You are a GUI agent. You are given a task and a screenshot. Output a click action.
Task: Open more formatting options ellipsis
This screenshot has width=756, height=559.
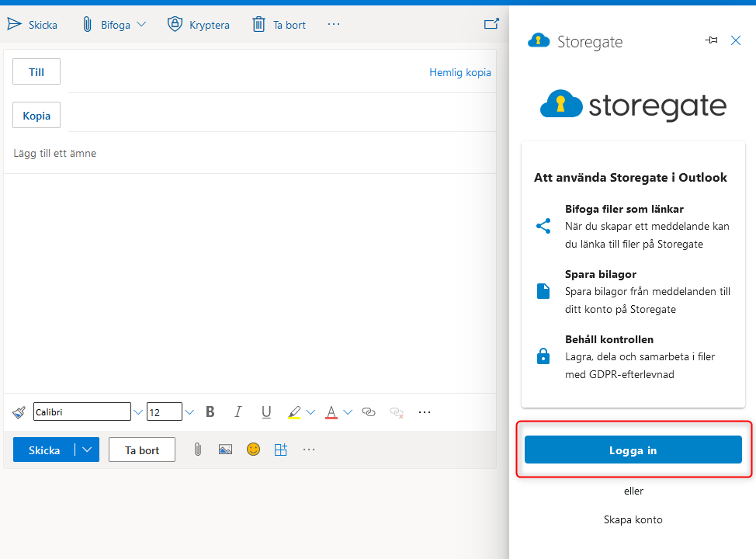pos(425,412)
